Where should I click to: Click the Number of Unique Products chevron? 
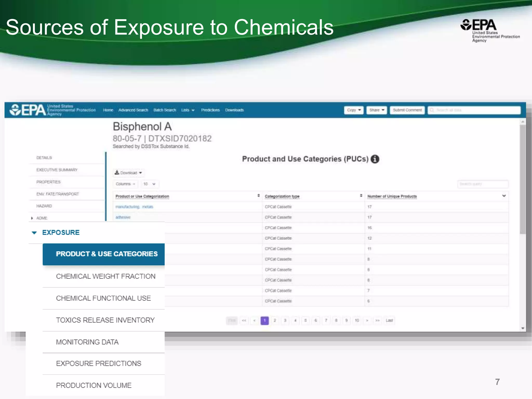click(504, 196)
